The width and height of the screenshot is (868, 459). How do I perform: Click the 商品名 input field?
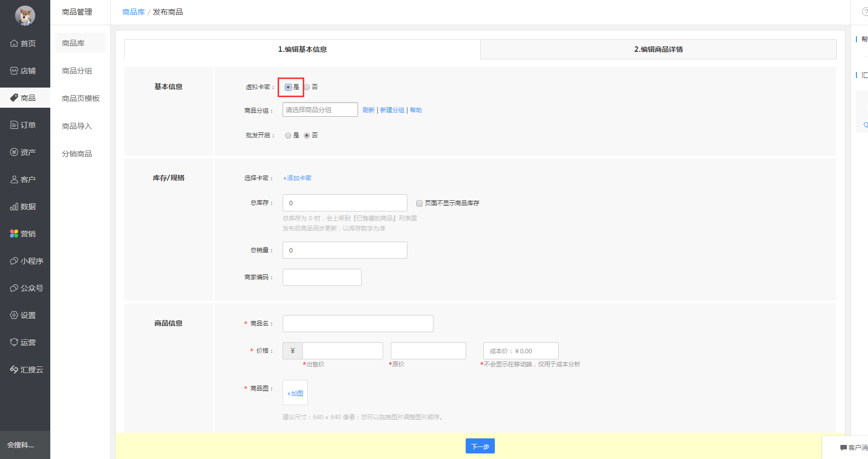tap(358, 324)
